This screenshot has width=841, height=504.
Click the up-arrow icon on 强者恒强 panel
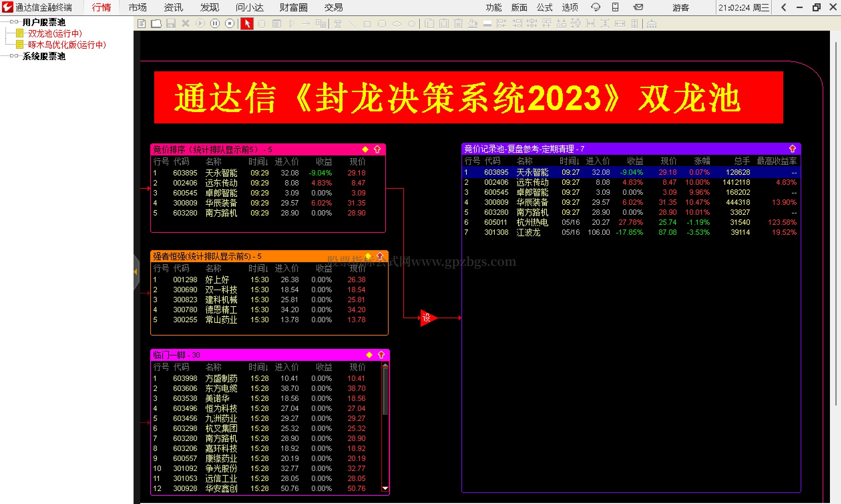click(x=380, y=256)
